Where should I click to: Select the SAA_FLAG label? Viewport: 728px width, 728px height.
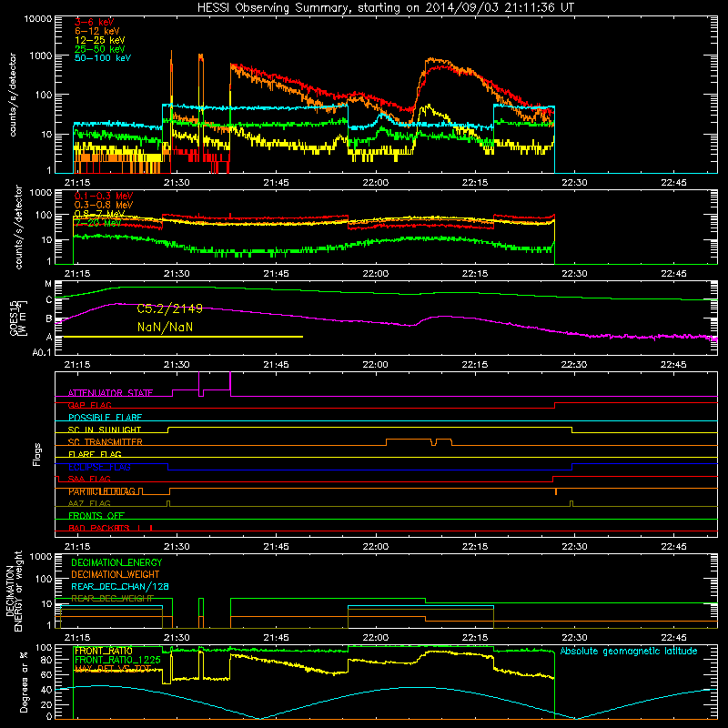point(89,480)
